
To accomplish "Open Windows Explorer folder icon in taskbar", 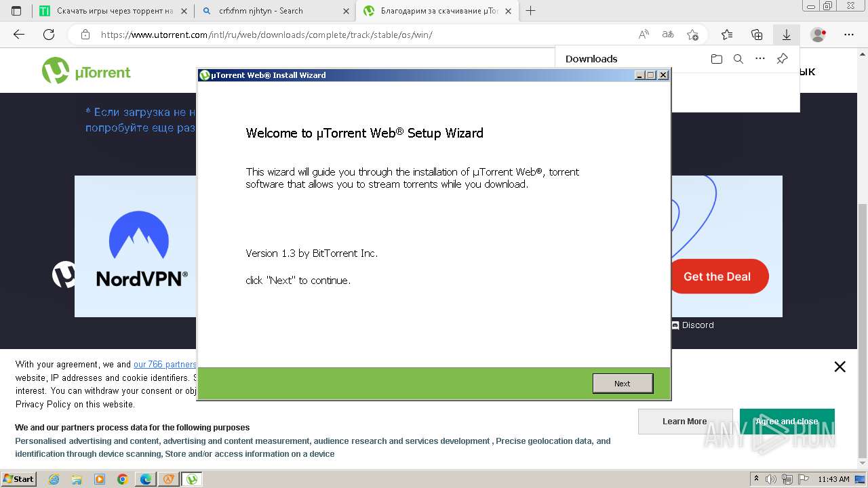I will pos(77,479).
